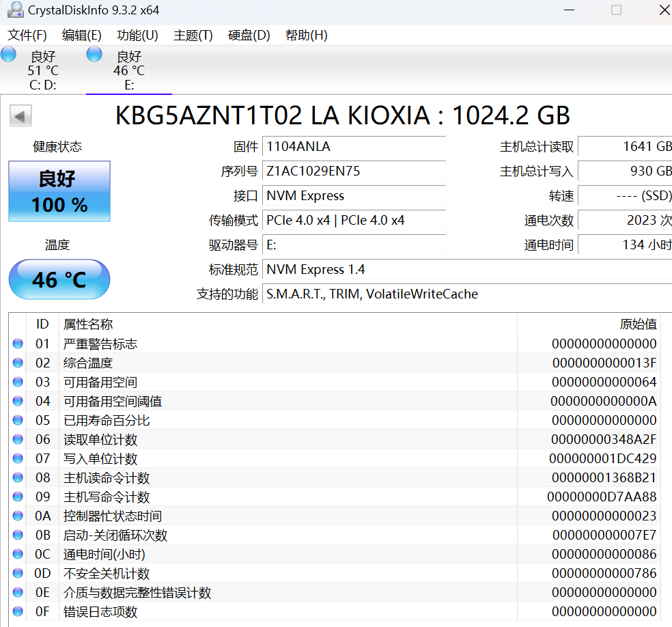Image resolution: width=672 pixels, height=627 pixels.
Task: Open the 硬盘(D) menu
Action: (249, 35)
